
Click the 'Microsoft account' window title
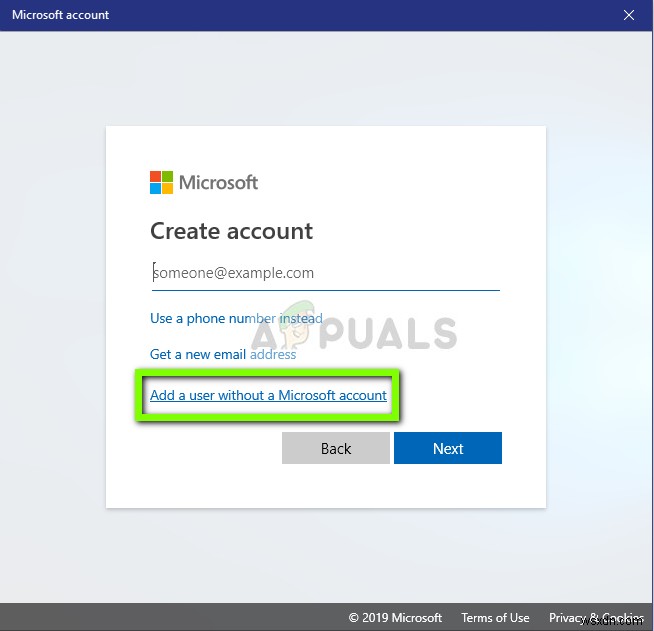60,15
